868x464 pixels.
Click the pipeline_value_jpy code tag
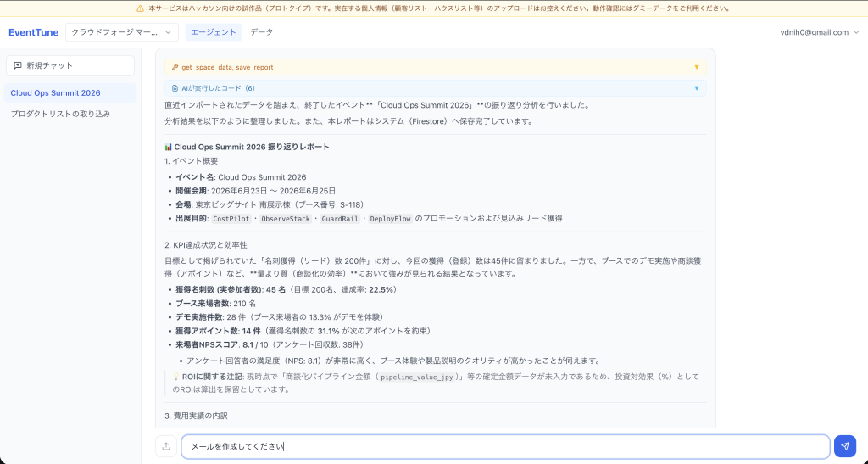[x=419, y=377]
